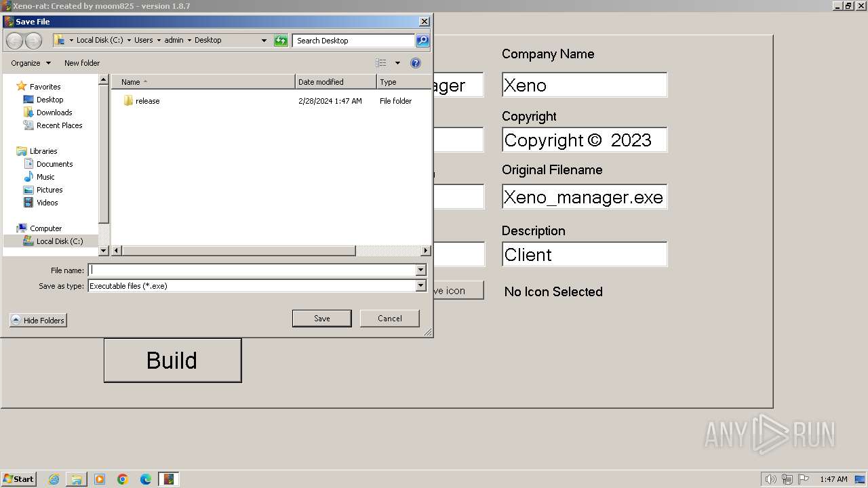Click Description field containing Client

click(x=585, y=254)
